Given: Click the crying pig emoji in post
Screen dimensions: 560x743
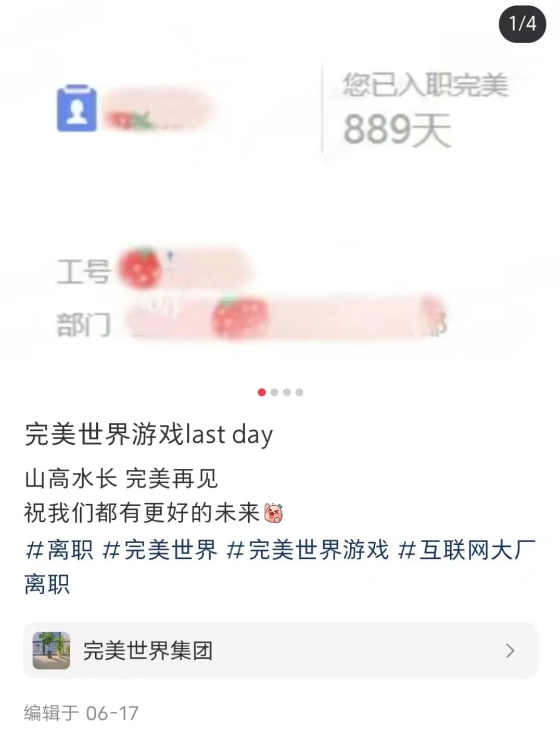Looking at the screenshot, I should [x=273, y=513].
